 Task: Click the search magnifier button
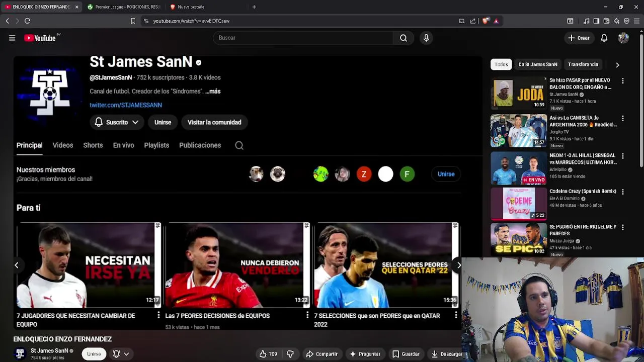point(404,38)
